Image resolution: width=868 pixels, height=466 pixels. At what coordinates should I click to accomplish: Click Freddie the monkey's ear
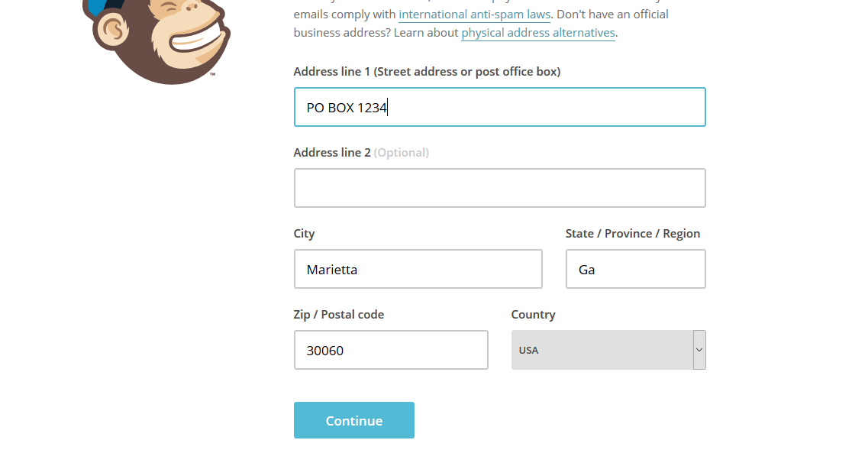[x=111, y=29]
